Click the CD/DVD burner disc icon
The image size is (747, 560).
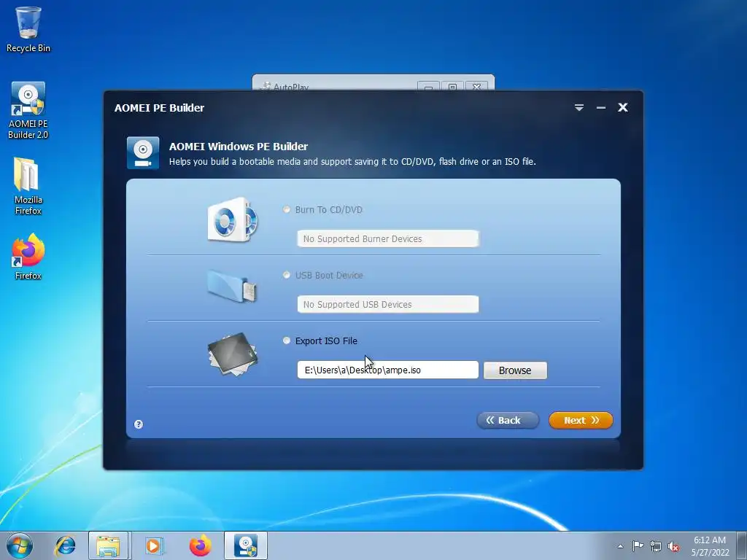pos(233,220)
